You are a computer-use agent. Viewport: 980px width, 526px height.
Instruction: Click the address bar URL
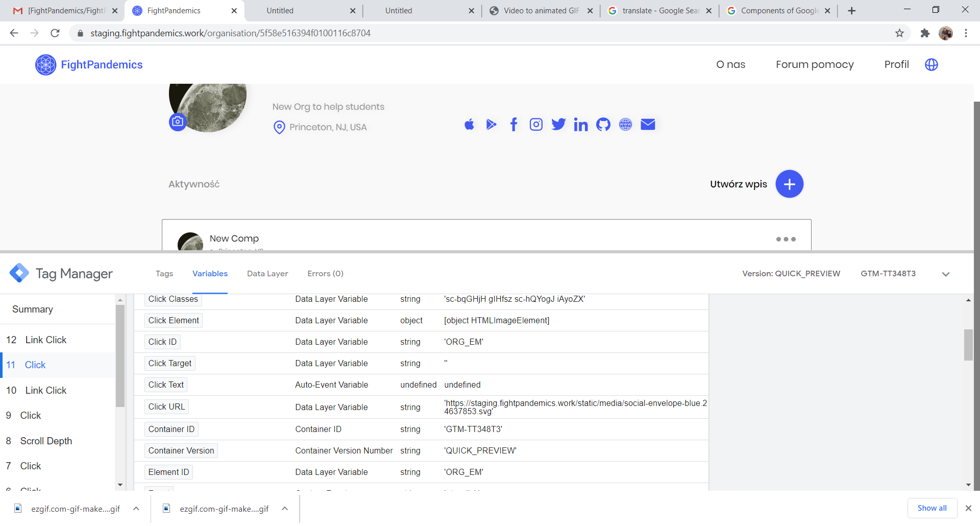click(x=230, y=33)
